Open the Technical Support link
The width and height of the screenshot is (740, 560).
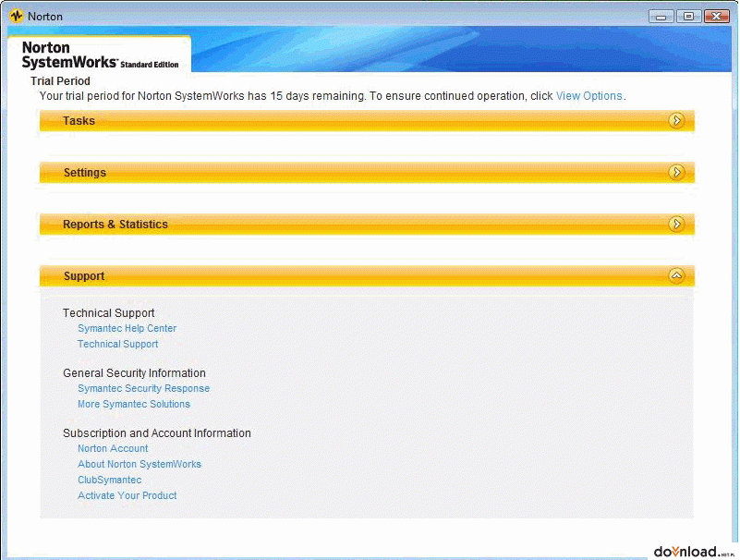[x=118, y=344]
